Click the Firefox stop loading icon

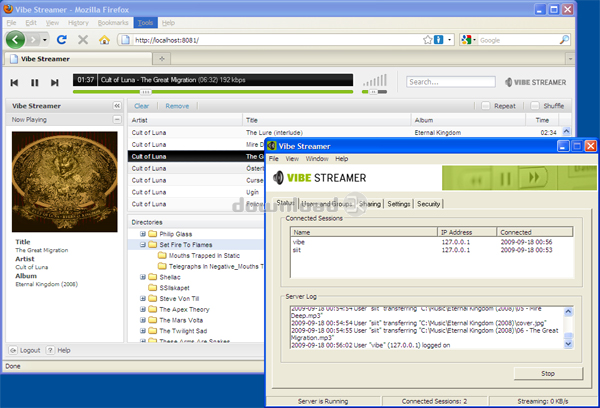click(83, 39)
